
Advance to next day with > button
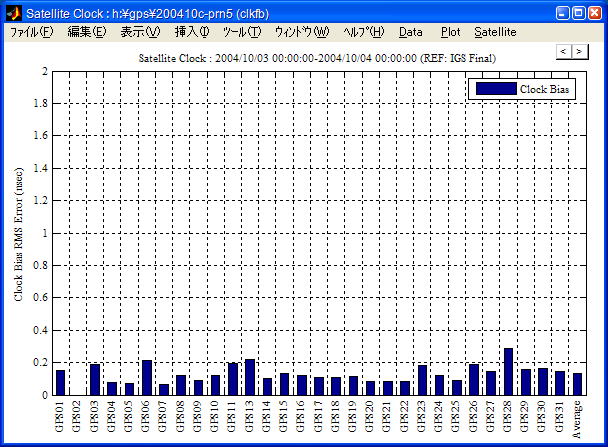(578, 50)
